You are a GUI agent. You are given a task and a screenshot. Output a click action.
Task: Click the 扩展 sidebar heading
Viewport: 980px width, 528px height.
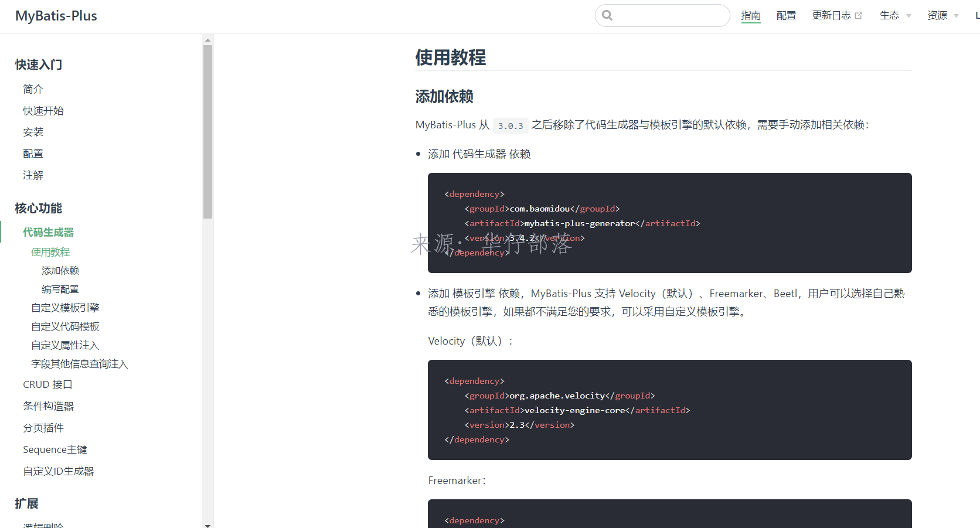(27, 503)
